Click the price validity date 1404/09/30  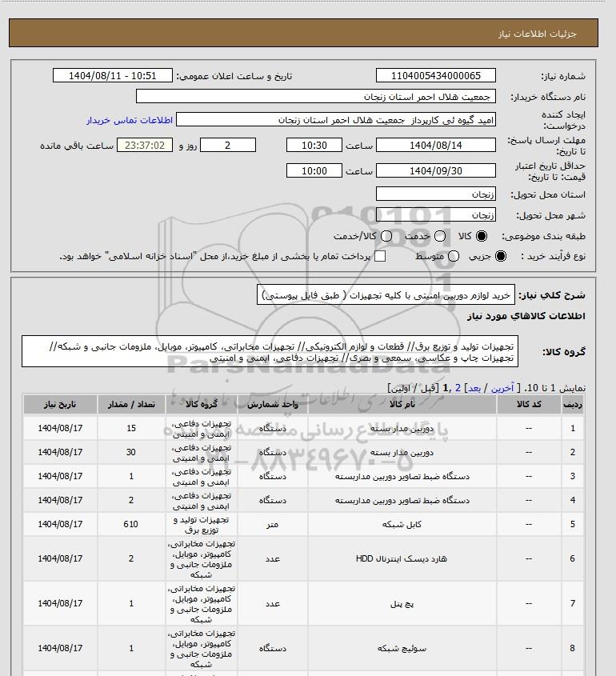click(436, 170)
